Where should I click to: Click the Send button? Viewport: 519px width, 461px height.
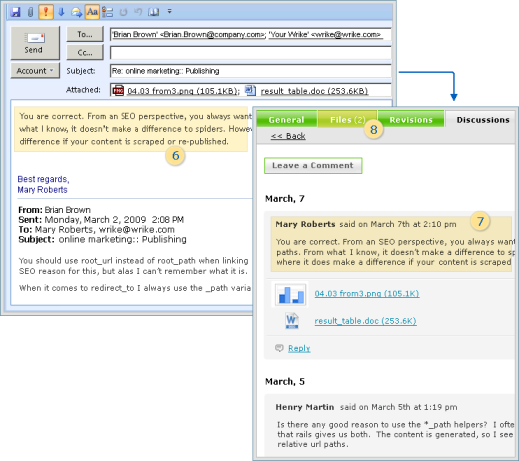(35, 43)
